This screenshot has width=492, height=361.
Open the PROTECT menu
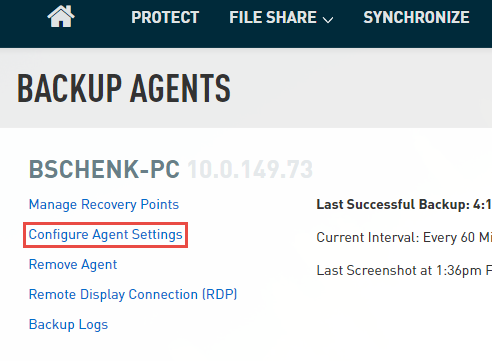[165, 17]
